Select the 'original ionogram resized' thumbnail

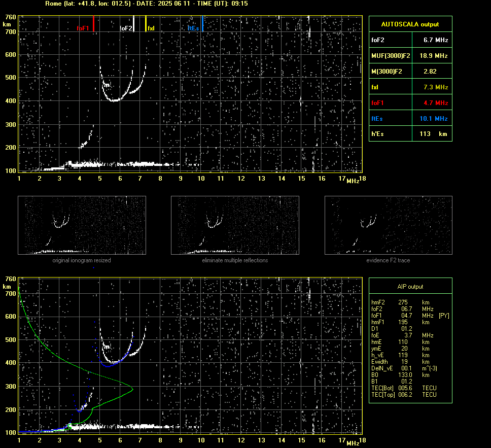pos(82,225)
